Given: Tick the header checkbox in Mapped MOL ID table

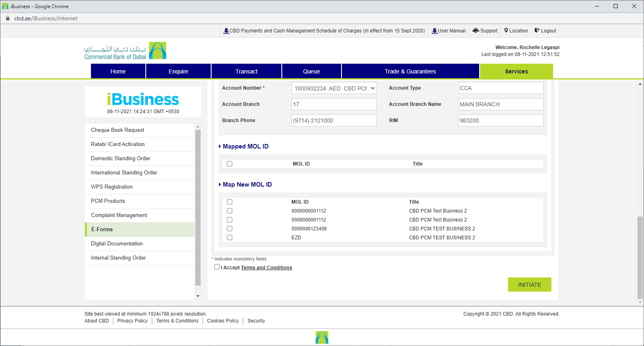Looking at the screenshot, I should (230, 164).
